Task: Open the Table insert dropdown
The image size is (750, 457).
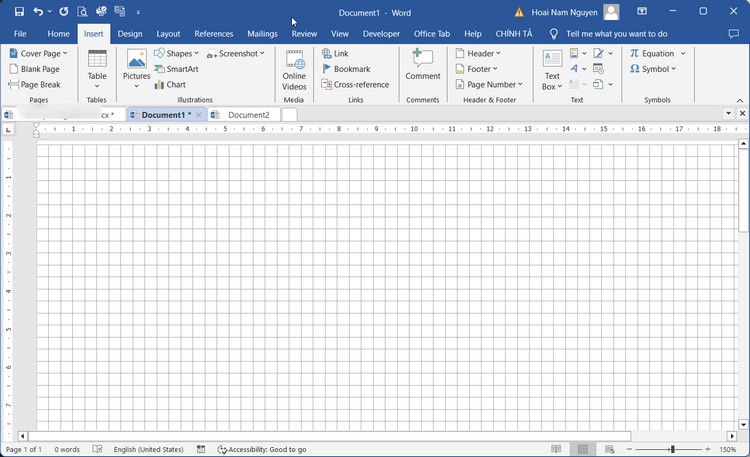Action: tap(97, 69)
